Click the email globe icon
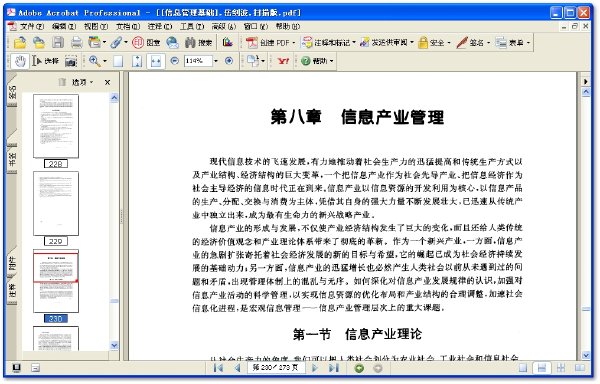 coord(173,42)
